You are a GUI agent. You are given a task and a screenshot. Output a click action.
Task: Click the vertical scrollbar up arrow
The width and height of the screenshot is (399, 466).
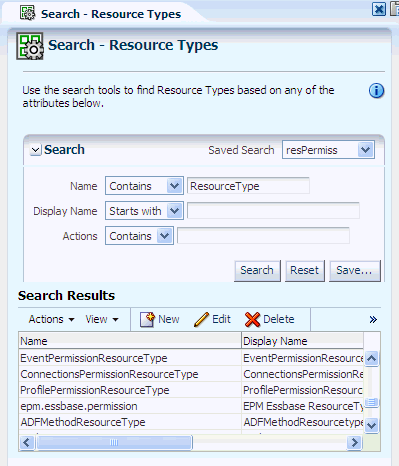(x=371, y=358)
